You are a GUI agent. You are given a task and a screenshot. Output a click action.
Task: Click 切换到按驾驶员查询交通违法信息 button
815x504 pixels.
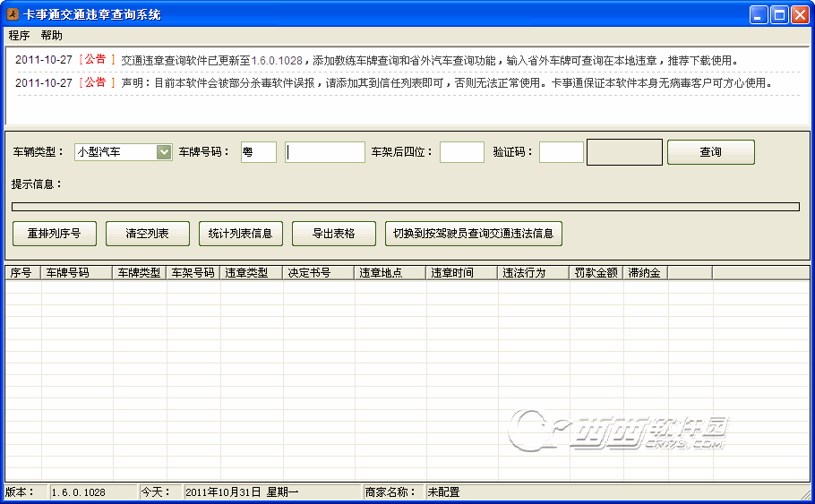(x=474, y=234)
